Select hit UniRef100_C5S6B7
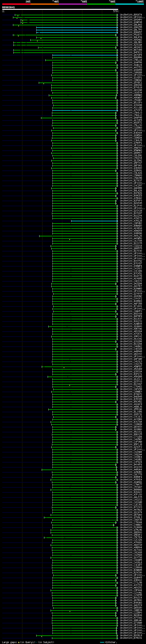The image size is (146, 644). (131, 100)
